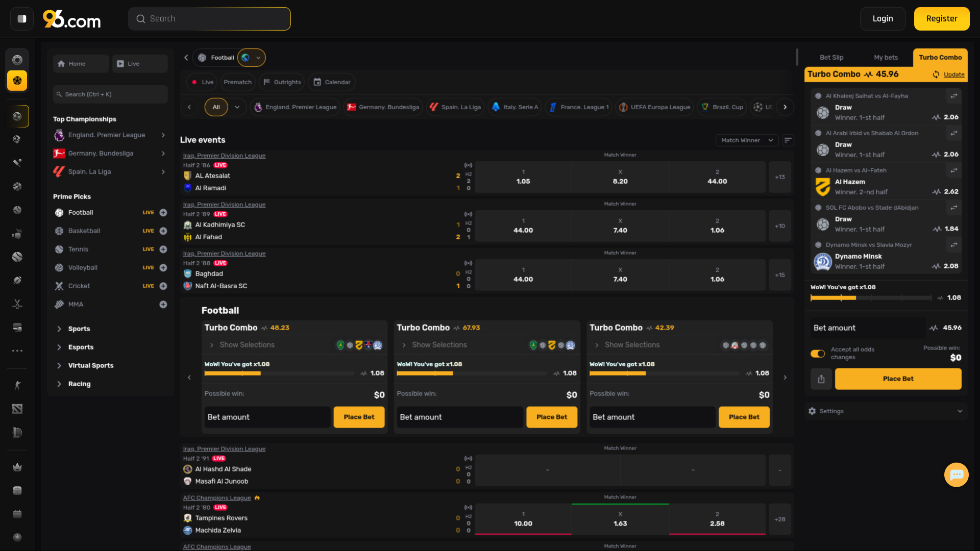Click the Register button

[942, 19]
